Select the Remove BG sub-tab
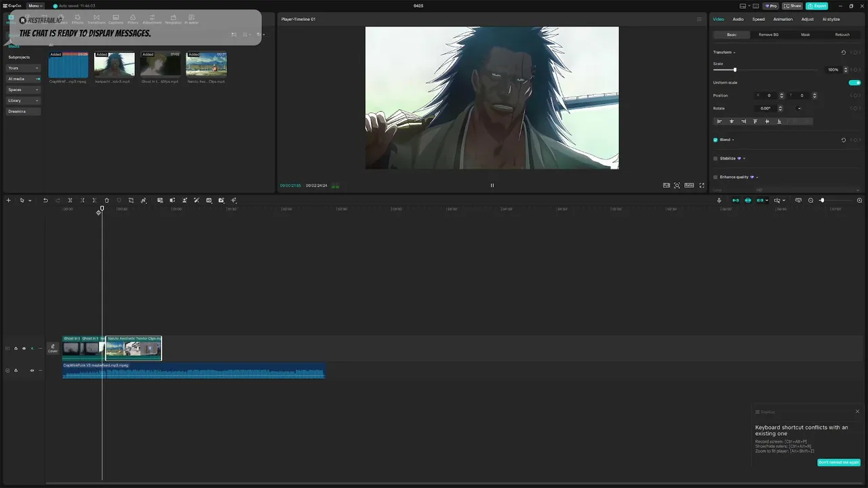 pyautogui.click(x=768, y=35)
